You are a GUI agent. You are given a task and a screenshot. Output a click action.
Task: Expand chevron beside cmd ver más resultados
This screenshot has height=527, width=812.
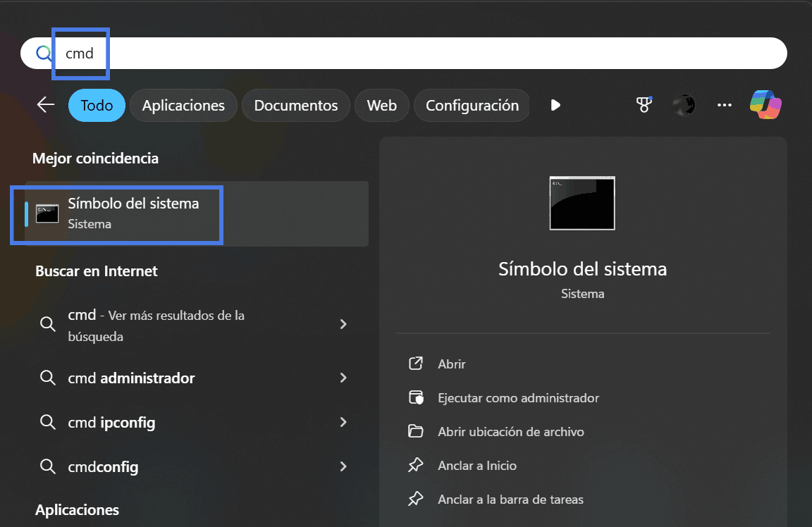tap(343, 324)
